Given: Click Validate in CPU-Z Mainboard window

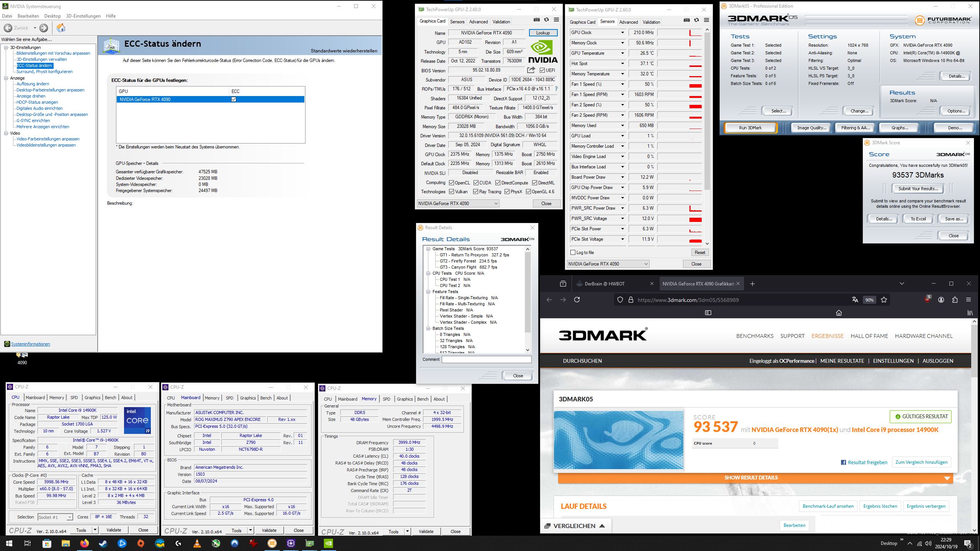Looking at the screenshot, I should coord(269,530).
